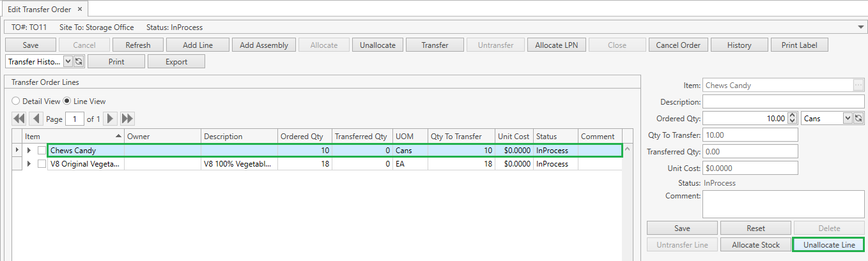Go to the first page of lines
Viewport: 868px width, 261px height.
coord(19,119)
